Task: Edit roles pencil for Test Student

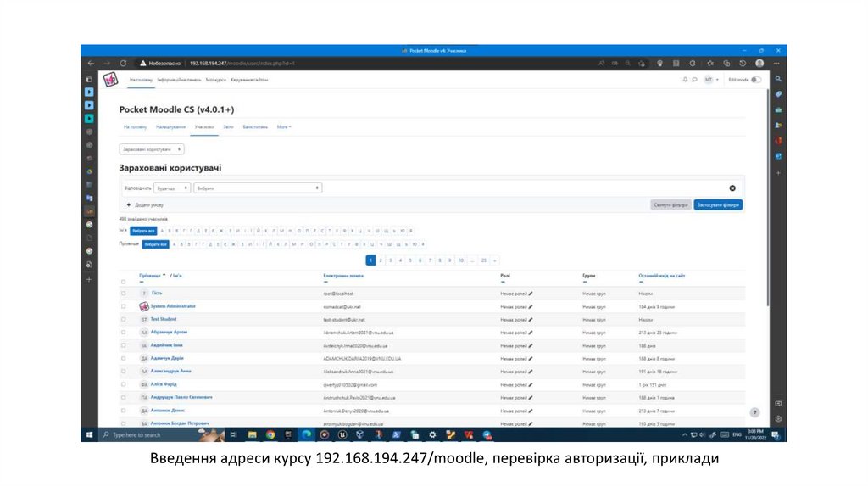Action: [x=531, y=320]
